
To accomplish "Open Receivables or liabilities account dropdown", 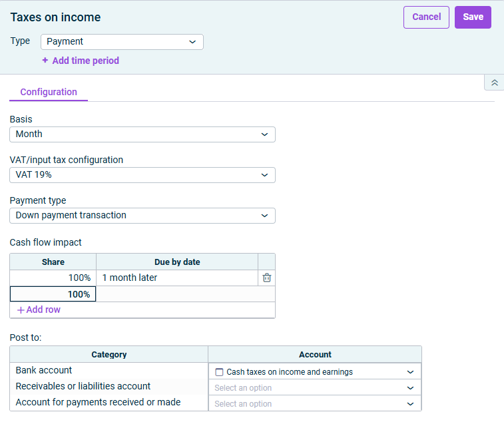I will coord(315,387).
